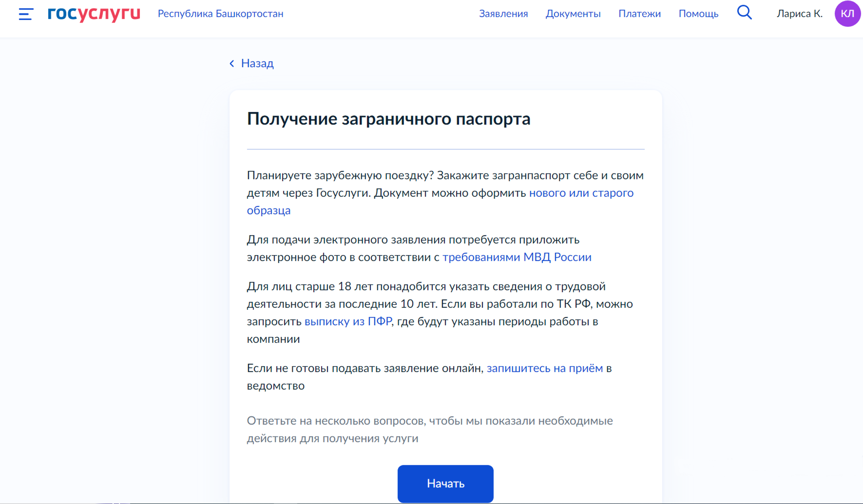Viewport: 863px width, 504px height.
Task: Click the Начать button
Action: pos(445,484)
